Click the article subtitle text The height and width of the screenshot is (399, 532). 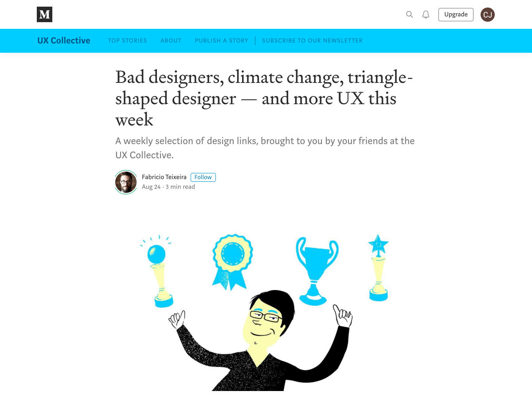click(x=265, y=148)
